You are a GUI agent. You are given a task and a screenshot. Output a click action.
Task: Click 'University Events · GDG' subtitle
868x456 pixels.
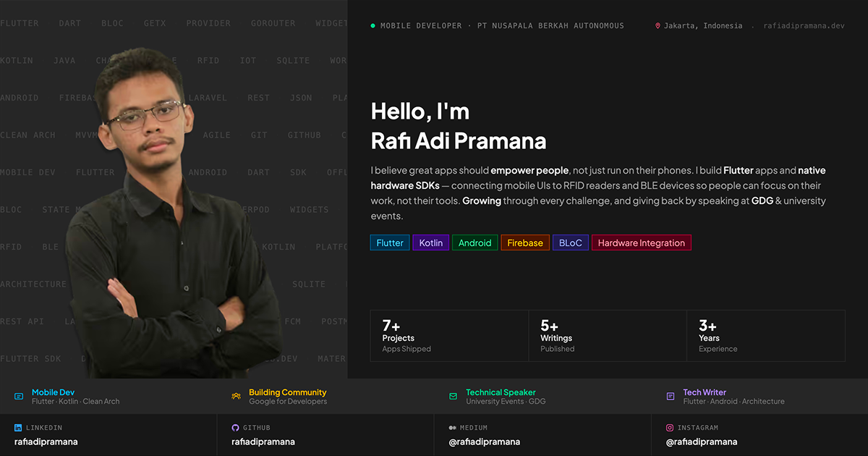[506, 402]
